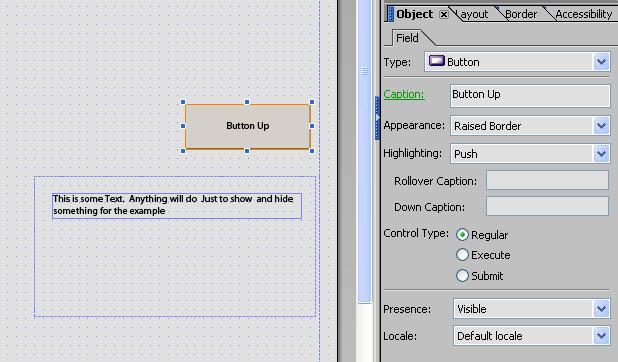This screenshot has height=362, width=618.
Task: Click the bottom-right handle of Button Up
Action: point(312,151)
